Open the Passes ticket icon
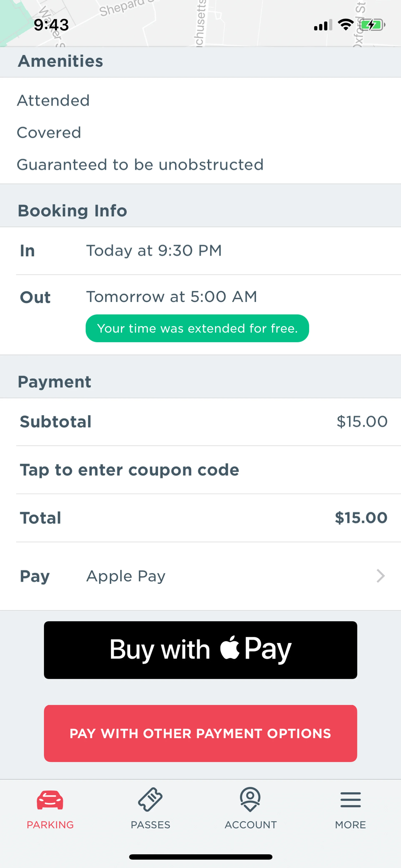The image size is (401, 868). coord(150,799)
